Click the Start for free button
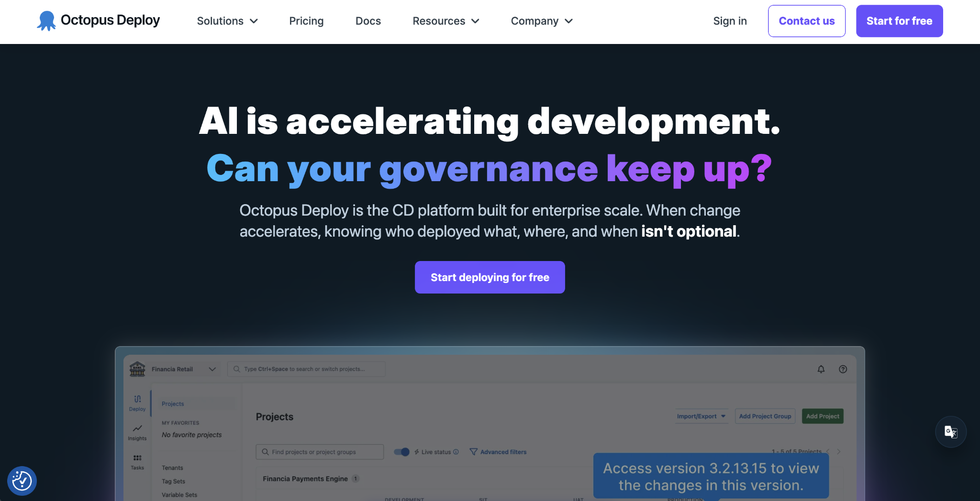The image size is (980, 501). pos(900,21)
